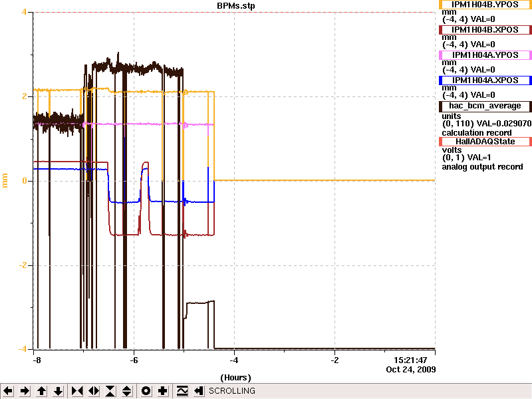532x399 pixels.
Task: Click the -2 x-axis tick label
Action: [335, 360]
